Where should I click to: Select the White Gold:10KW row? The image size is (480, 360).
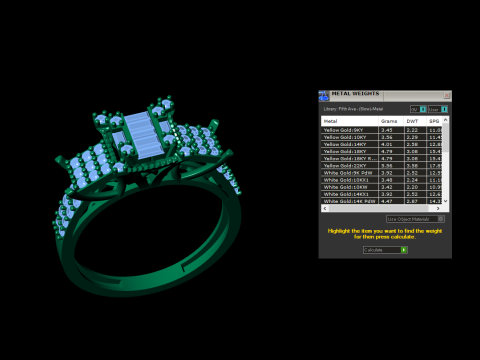(x=382, y=187)
